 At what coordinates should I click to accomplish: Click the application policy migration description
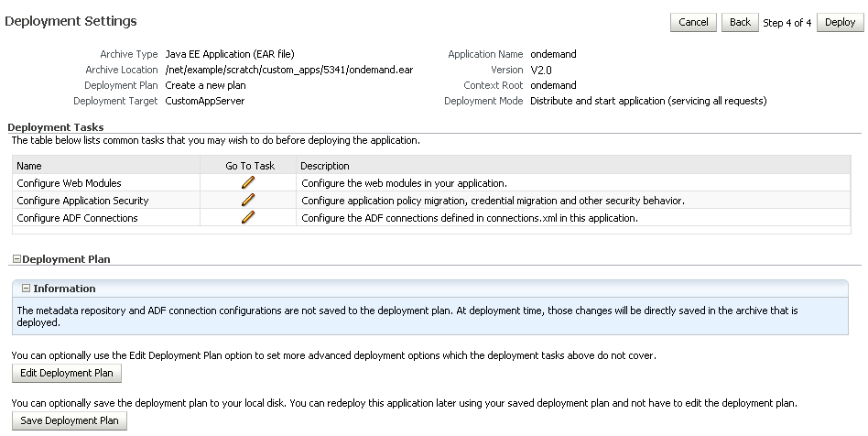point(493,201)
